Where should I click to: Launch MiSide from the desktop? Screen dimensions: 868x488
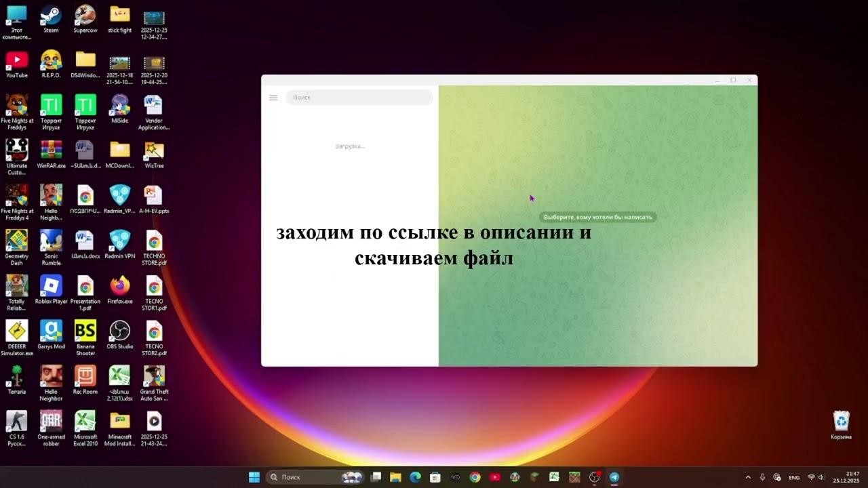pos(120,109)
